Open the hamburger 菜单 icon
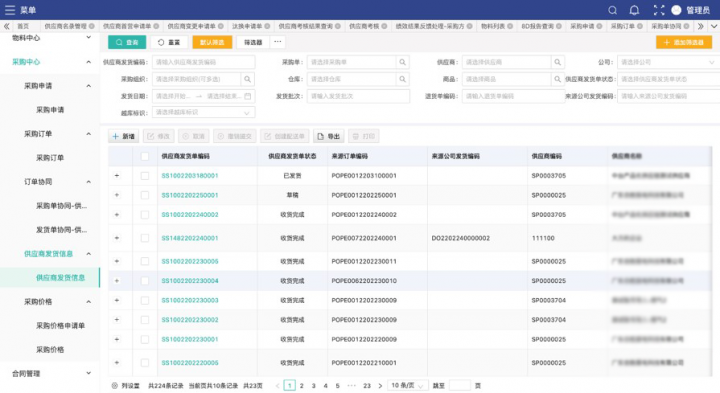Viewport: 720px width, 393px height. click(10, 10)
